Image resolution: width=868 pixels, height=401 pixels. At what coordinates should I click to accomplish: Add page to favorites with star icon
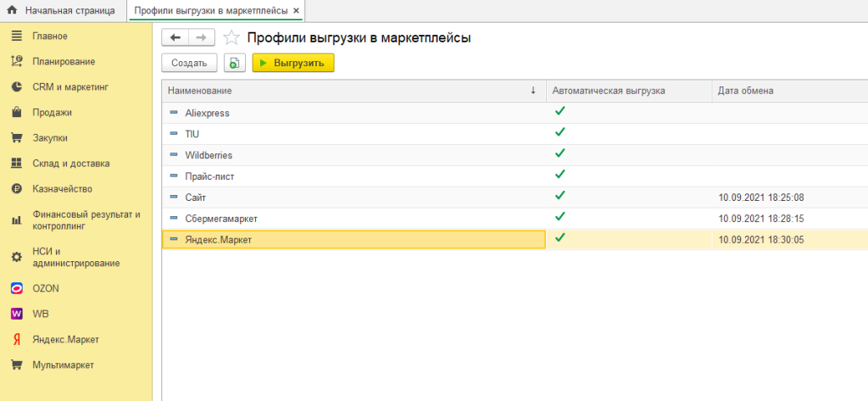click(x=231, y=38)
